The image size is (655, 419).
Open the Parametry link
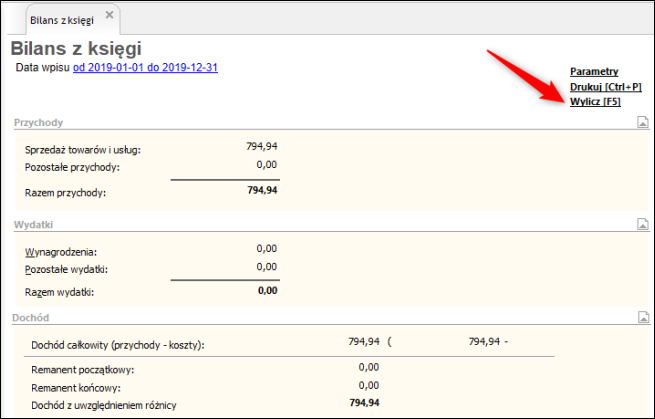594,71
